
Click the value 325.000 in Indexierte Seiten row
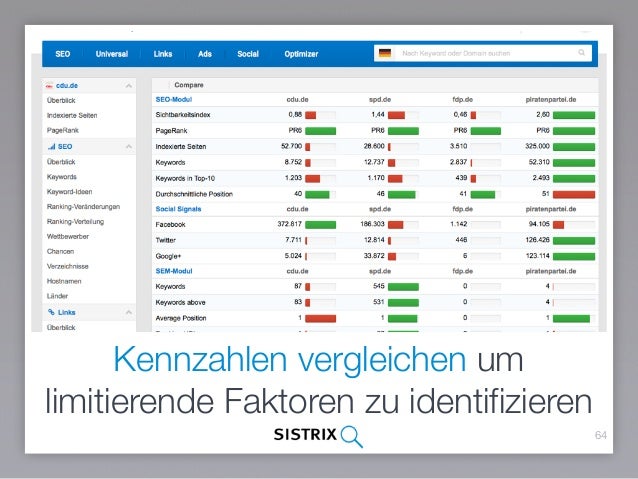pos(537,146)
